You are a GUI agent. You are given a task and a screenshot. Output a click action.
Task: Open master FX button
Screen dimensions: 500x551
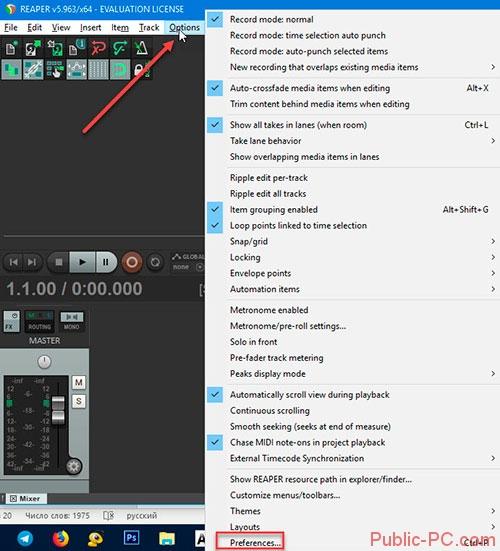12,321
